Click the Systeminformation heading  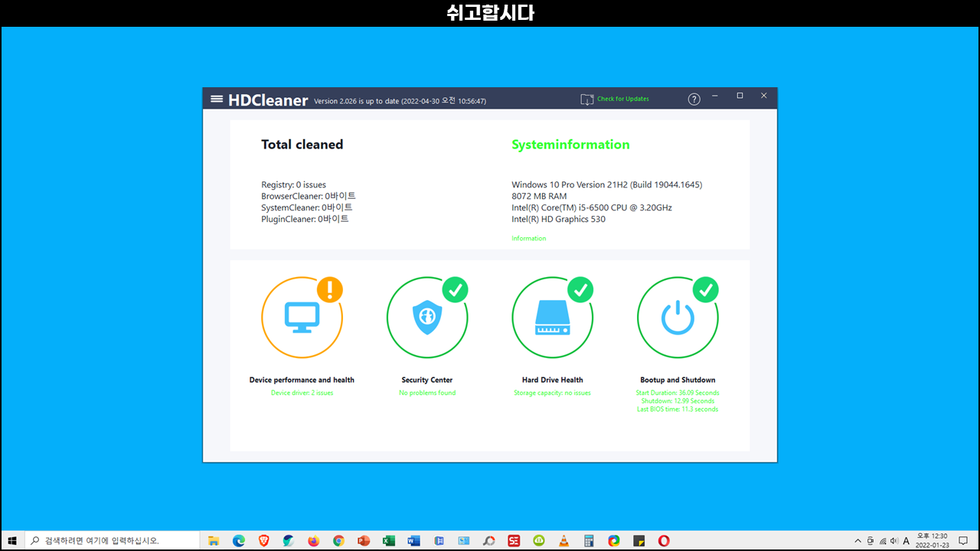point(570,145)
